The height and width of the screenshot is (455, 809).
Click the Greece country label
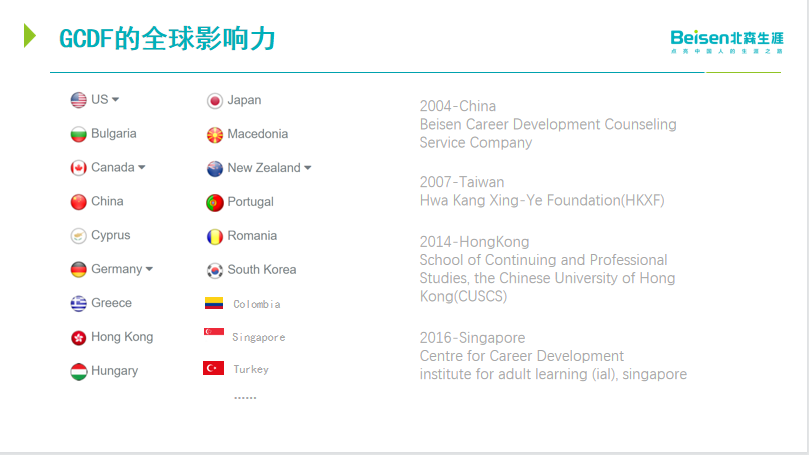pyautogui.click(x=111, y=303)
